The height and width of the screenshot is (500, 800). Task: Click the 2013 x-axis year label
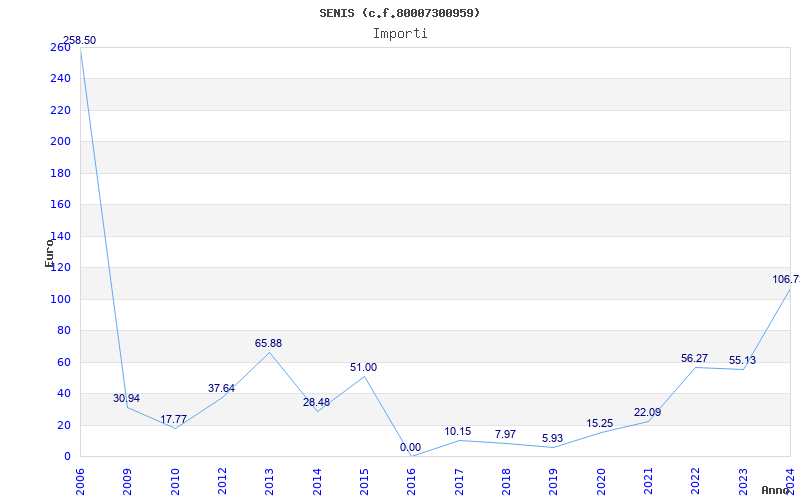tap(269, 482)
